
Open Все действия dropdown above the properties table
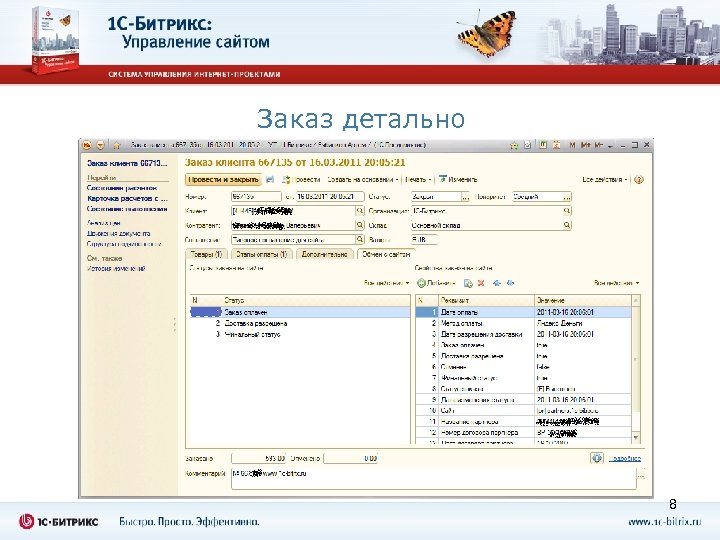(x=616, y=283)
